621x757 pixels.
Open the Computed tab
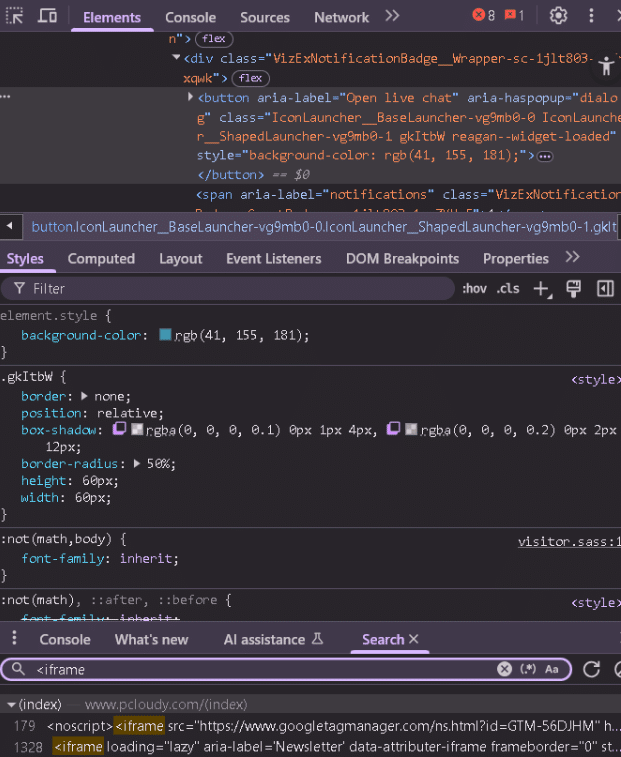(101, 258)
